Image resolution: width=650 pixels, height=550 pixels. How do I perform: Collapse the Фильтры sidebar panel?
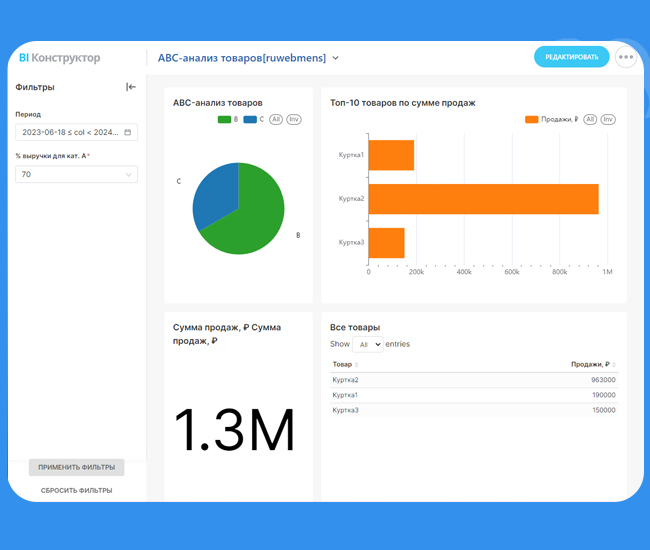131,87
